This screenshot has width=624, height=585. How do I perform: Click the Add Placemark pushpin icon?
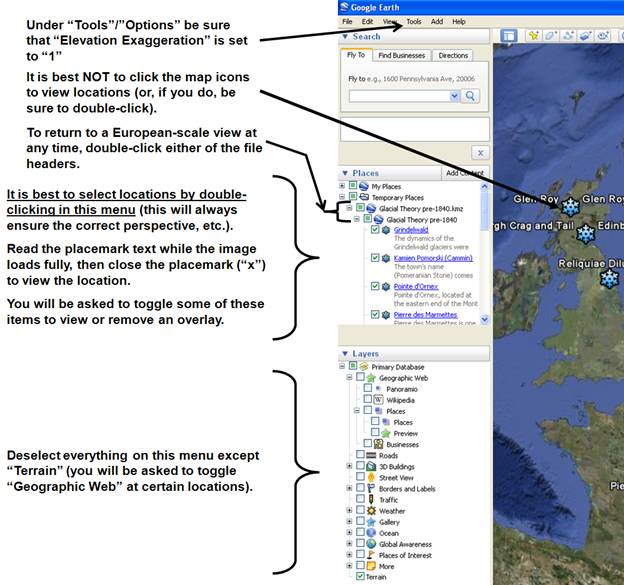pos(535,36)
